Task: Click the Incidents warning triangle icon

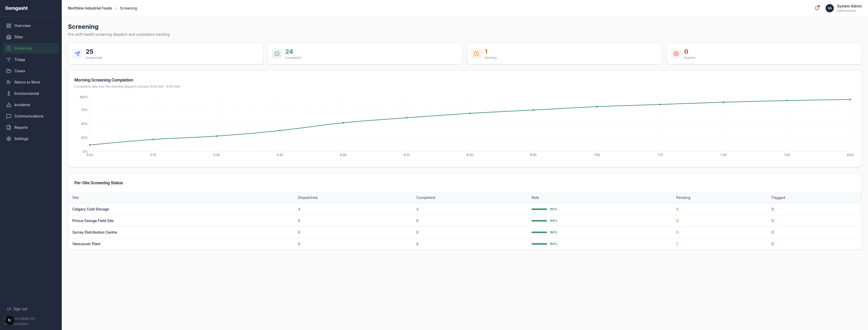Action: (9, 105)
